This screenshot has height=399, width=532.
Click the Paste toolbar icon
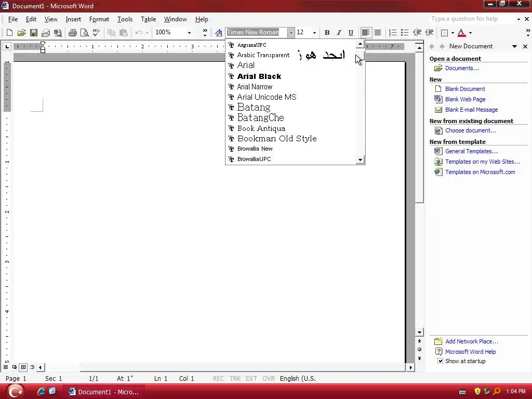tap(124, 33)
